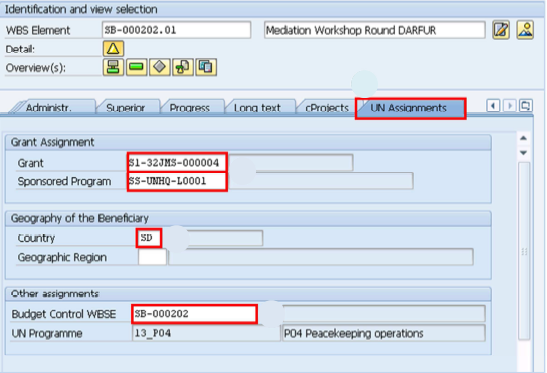
Task: Click the Grant Assignment group header
Action: [x=248, y=142]
